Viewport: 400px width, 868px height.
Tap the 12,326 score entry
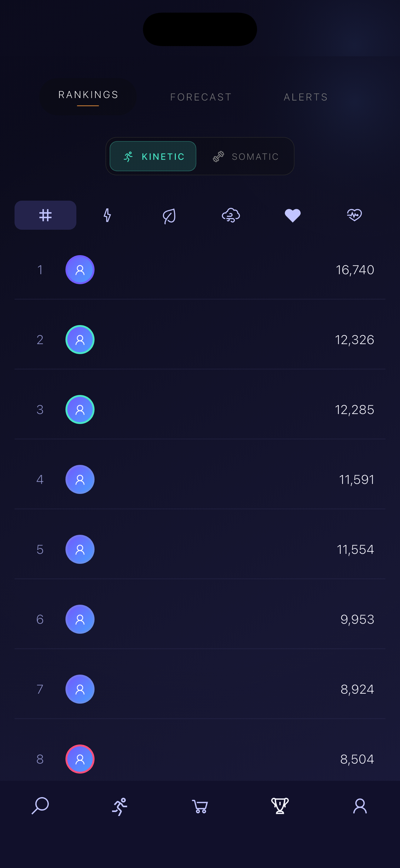(x=354, y=340)
